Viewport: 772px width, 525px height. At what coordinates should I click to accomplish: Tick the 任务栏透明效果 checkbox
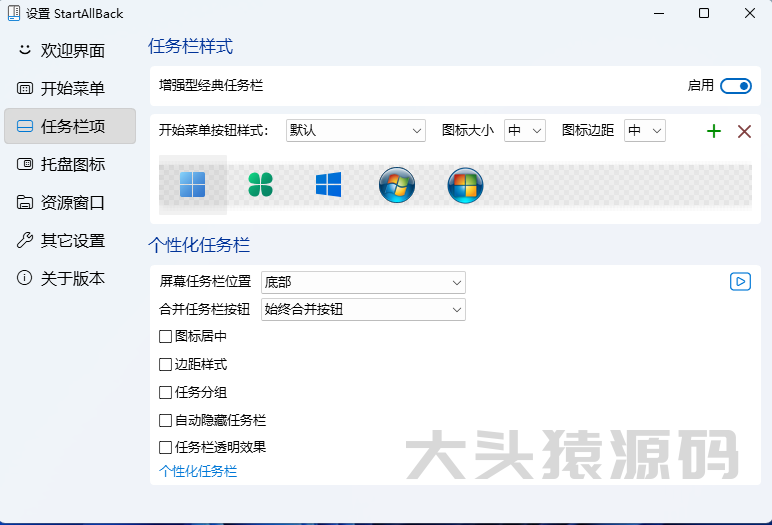pos(166,448)
